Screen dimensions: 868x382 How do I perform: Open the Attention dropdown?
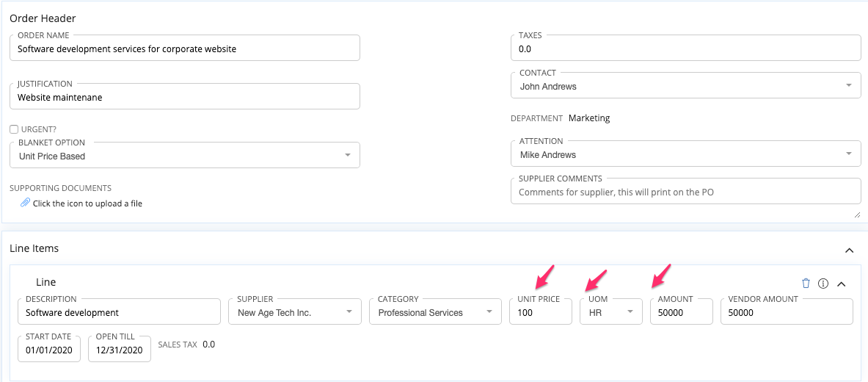click(686, 154)
